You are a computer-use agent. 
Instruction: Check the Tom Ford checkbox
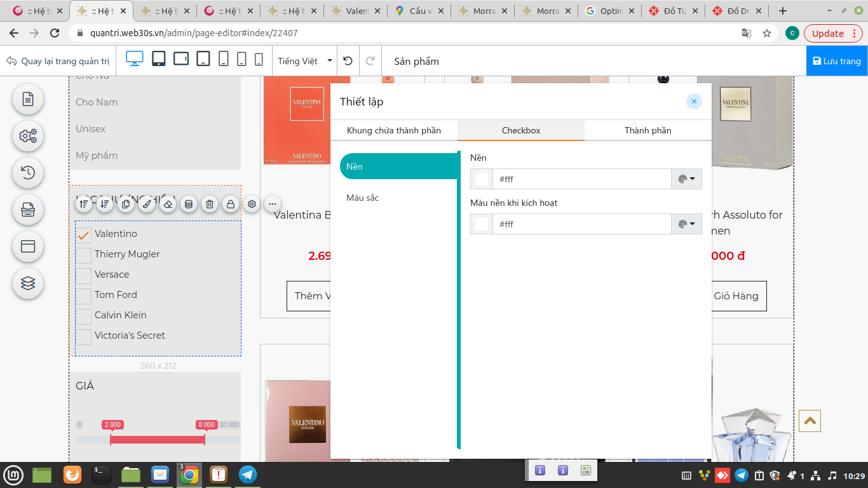84,296
